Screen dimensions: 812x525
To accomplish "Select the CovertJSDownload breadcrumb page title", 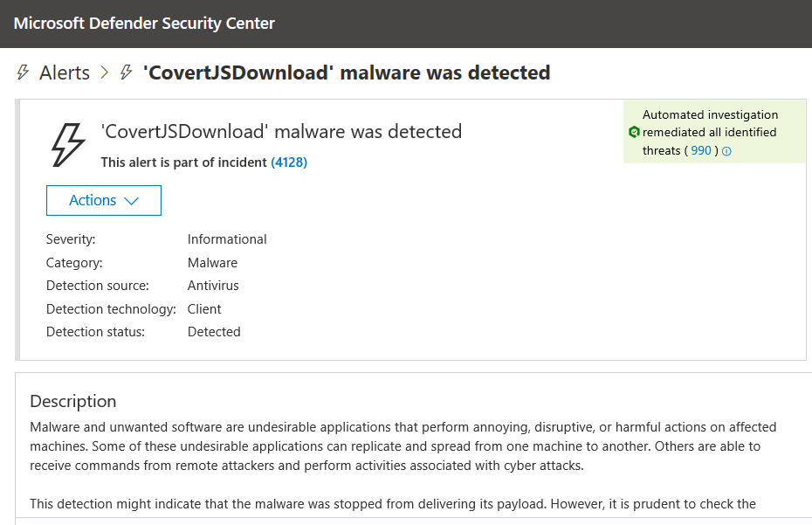I will (346, 73).
